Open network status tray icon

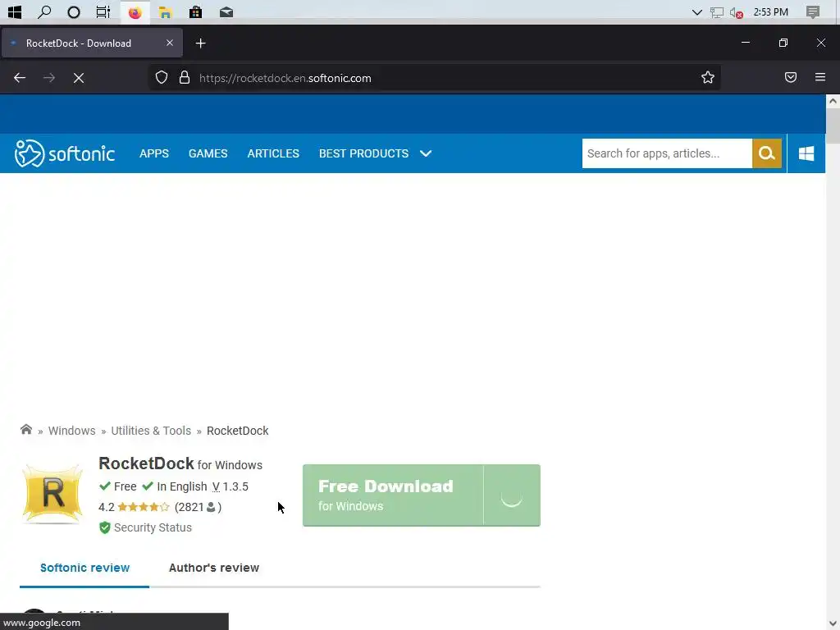coord(717,12)
